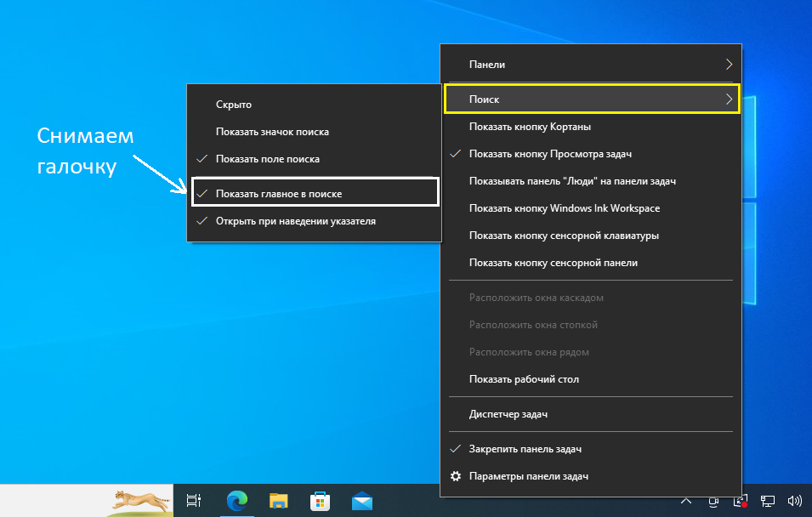Open the volume control in the tray
This screenshot has height=517, width=812.
tap(794, 501)
